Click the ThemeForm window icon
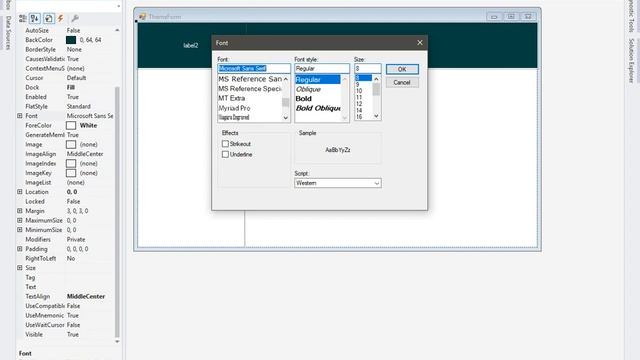Screen dimensions: 640x360 point(142,16)
